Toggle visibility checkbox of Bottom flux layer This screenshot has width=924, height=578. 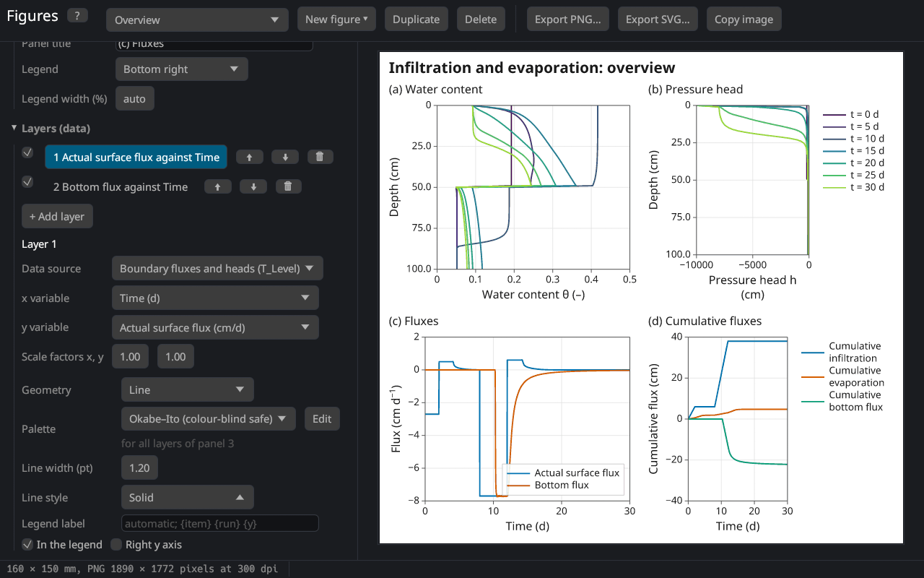[x=27, y=182]
